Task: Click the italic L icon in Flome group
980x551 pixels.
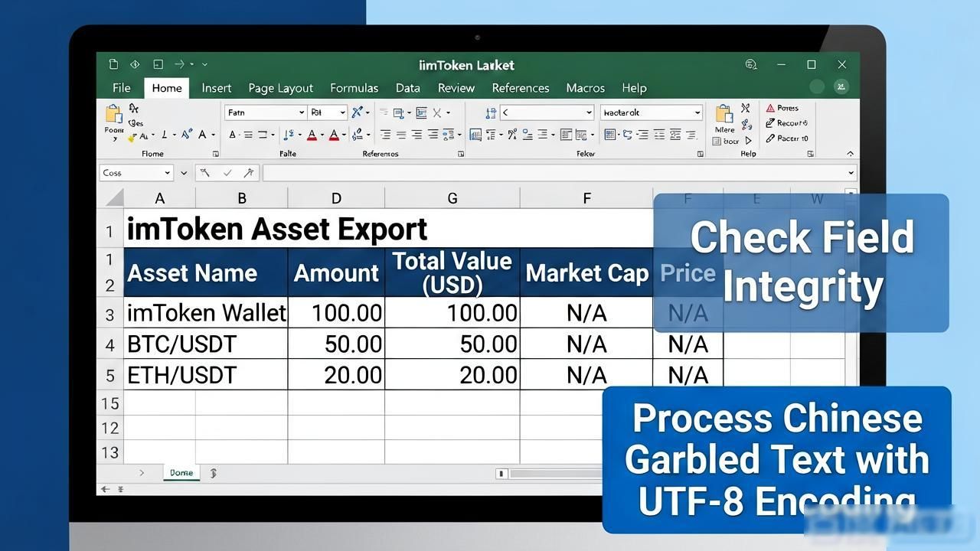Action: [x=163, y=135]
